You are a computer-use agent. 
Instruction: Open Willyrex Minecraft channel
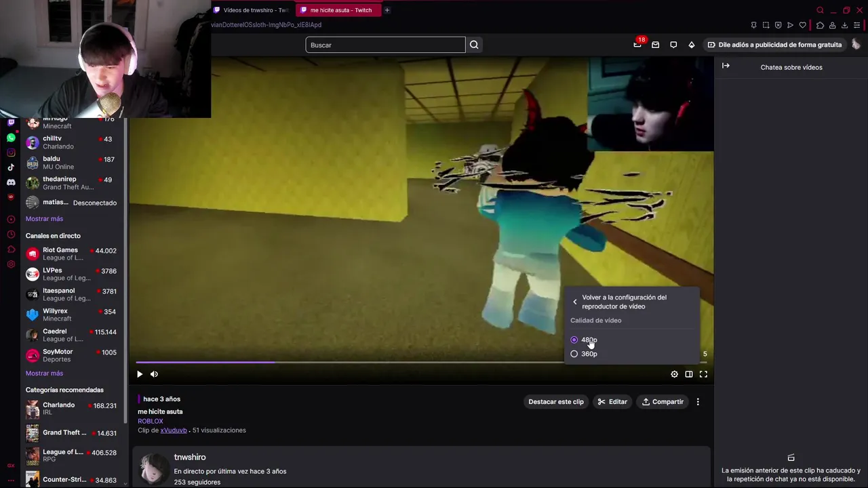pos(71,315)
